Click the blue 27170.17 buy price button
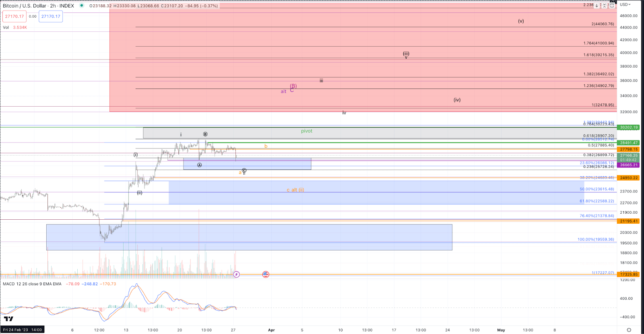The width and height of the screenshot is (644, 334). 51,16
